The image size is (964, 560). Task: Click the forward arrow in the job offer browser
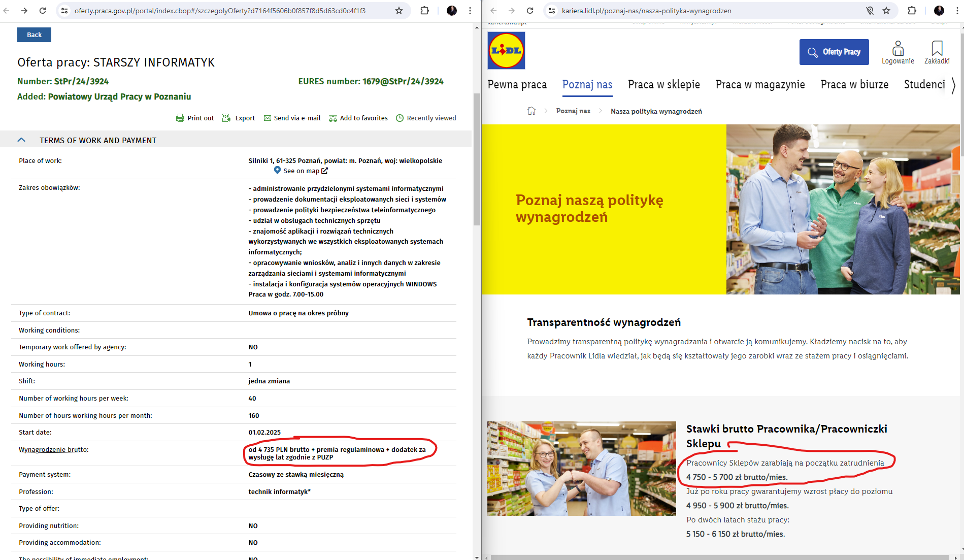[24, 11]
